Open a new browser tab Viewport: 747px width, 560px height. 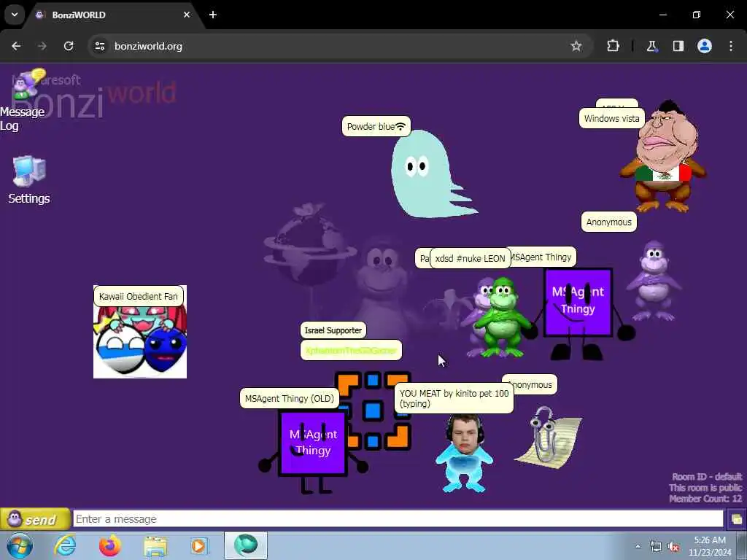[213, 15]
